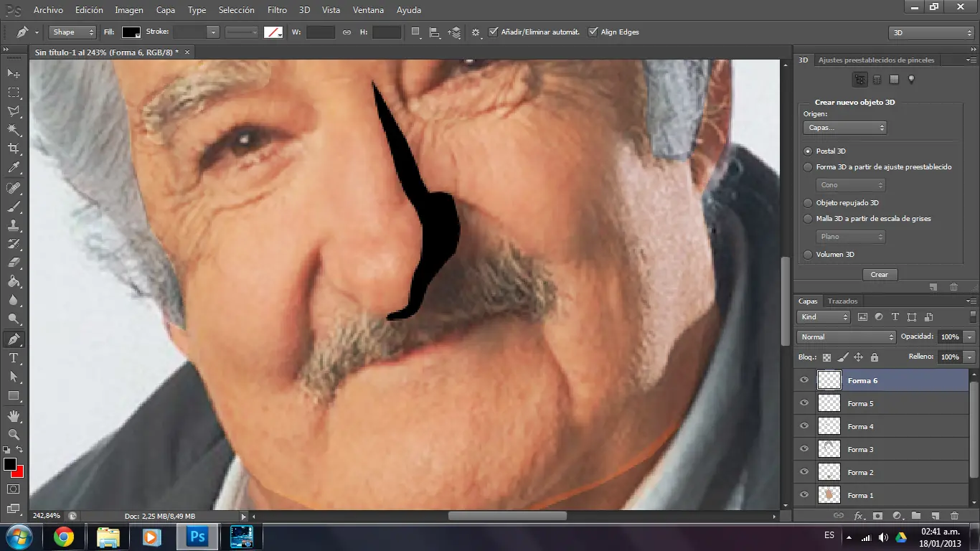Select the Hand tool
The image size is (980, 551).
click(14, 415)
